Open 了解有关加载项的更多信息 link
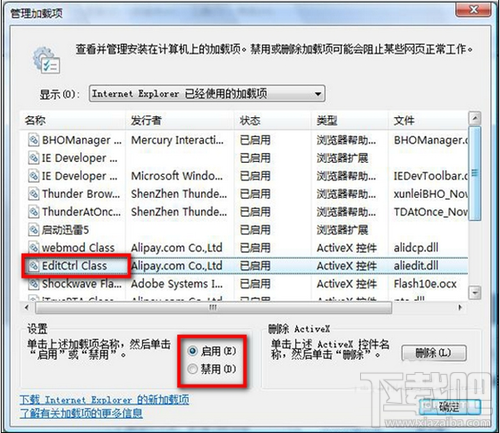 point(81,413)
